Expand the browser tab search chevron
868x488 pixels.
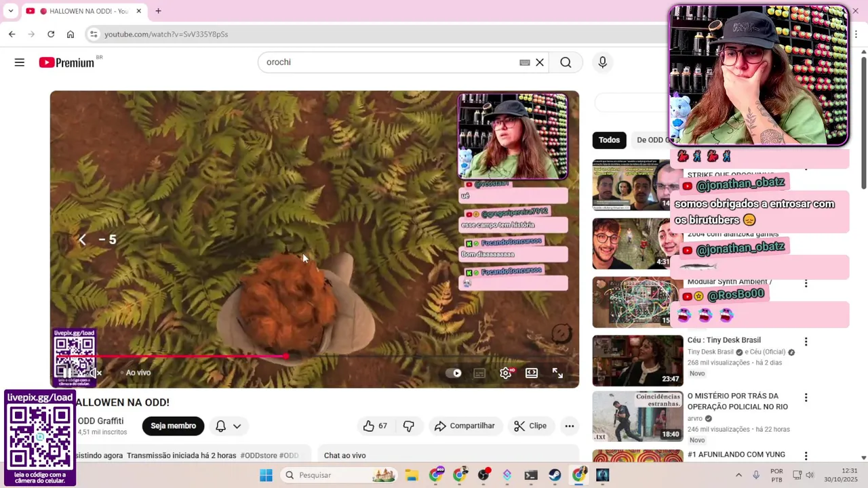point(10,11)
